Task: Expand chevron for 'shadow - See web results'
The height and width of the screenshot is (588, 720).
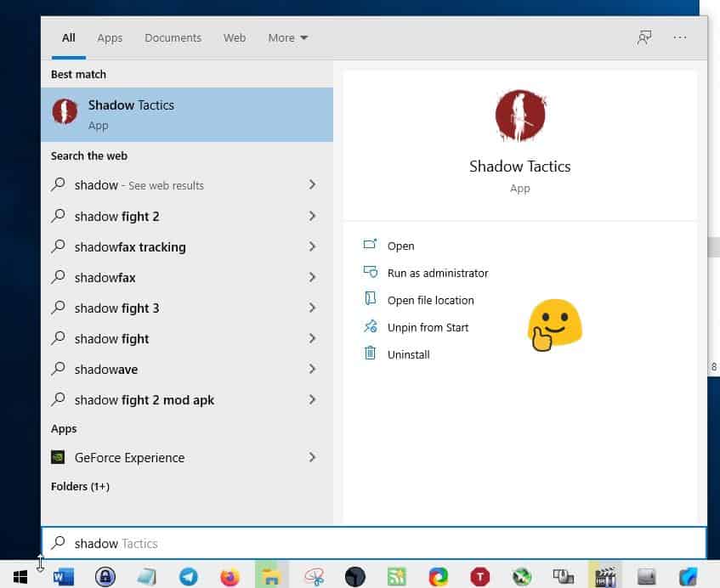Action: (312, 184)
